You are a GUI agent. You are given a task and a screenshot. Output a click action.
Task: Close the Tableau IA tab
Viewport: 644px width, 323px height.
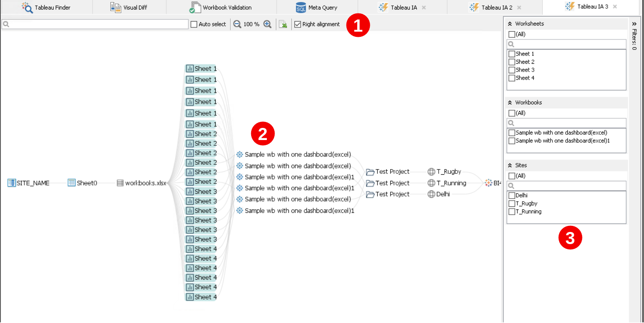coord(424,7)
